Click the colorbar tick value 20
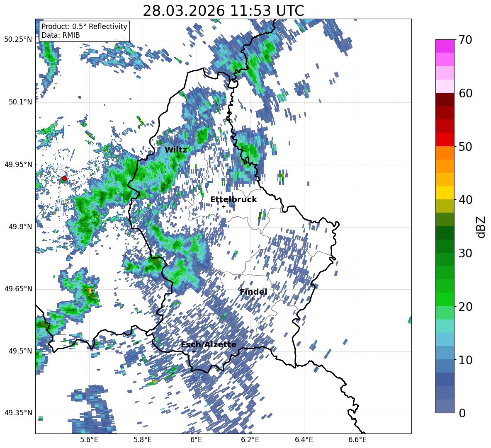491x448 pixels. pyautogui.click(x=465, y=307)
